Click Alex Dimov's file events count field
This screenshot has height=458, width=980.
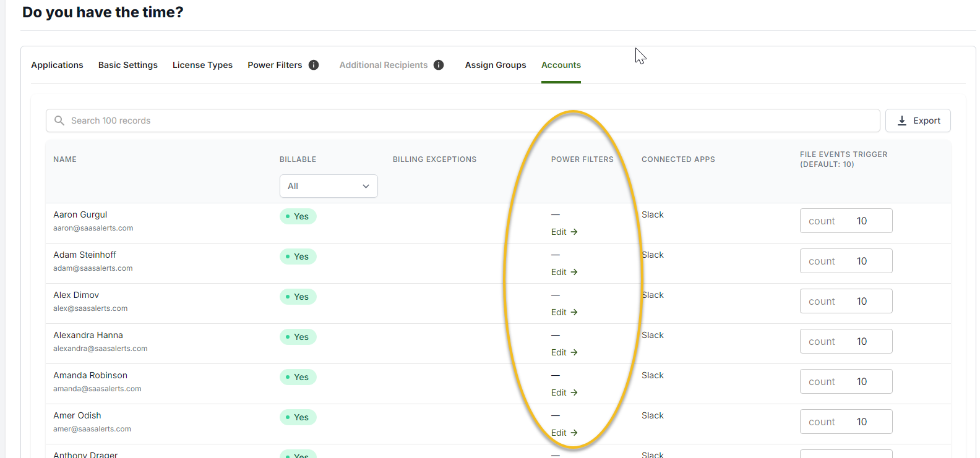[x=846, y=301]
